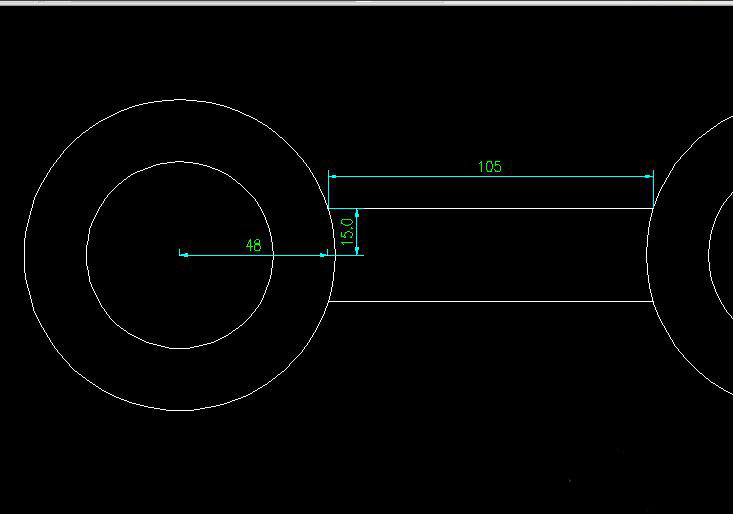Click the lower white horizontal connecting line
The image size is (733, 514).
click(491, 301)
